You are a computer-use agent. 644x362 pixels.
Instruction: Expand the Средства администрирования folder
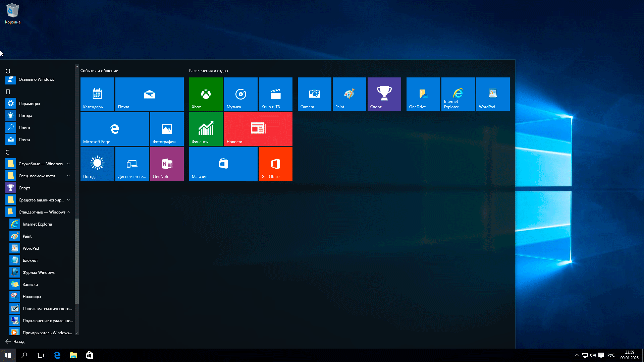click(39, 200)
